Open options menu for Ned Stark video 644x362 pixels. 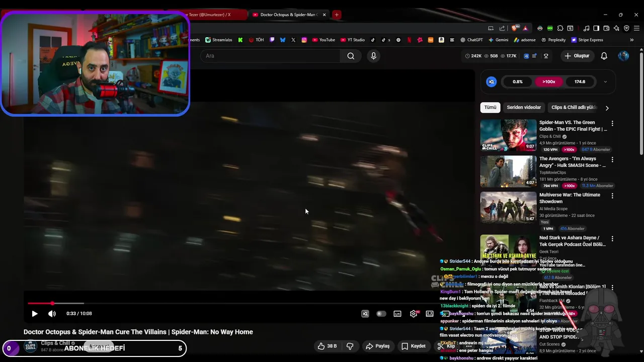point(612,239)
